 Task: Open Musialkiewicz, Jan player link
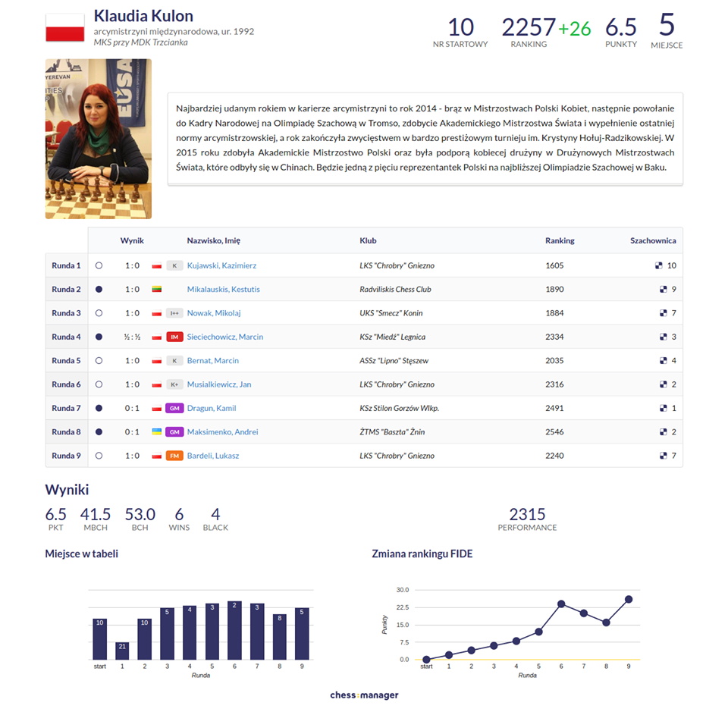tap(218, 384)
